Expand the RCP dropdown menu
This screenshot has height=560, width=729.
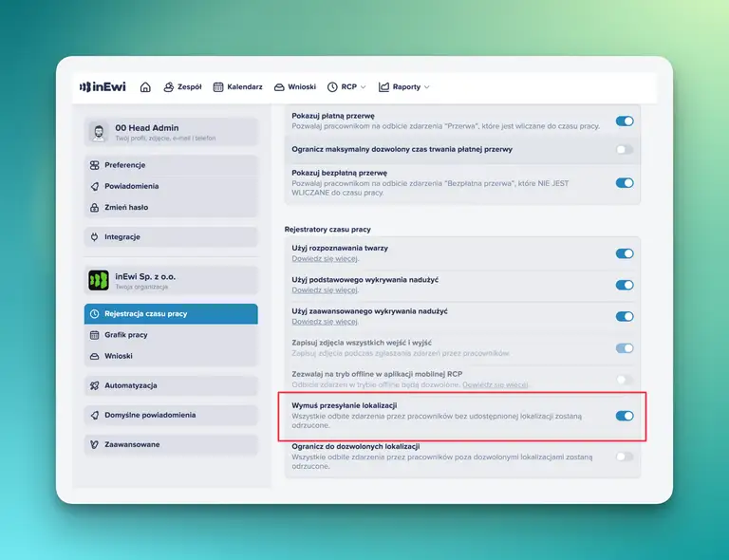[x=346, y=86]
